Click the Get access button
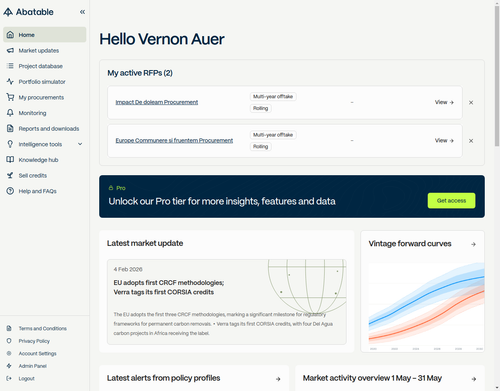The width and height of the screenshot is (500, 391). pyautogui.click(x=451, y=201)
